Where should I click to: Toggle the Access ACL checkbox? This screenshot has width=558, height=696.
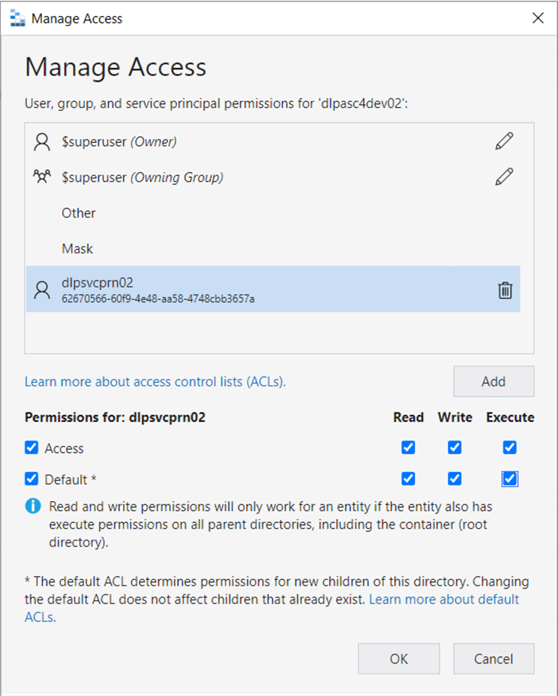[x=32, y=447]
